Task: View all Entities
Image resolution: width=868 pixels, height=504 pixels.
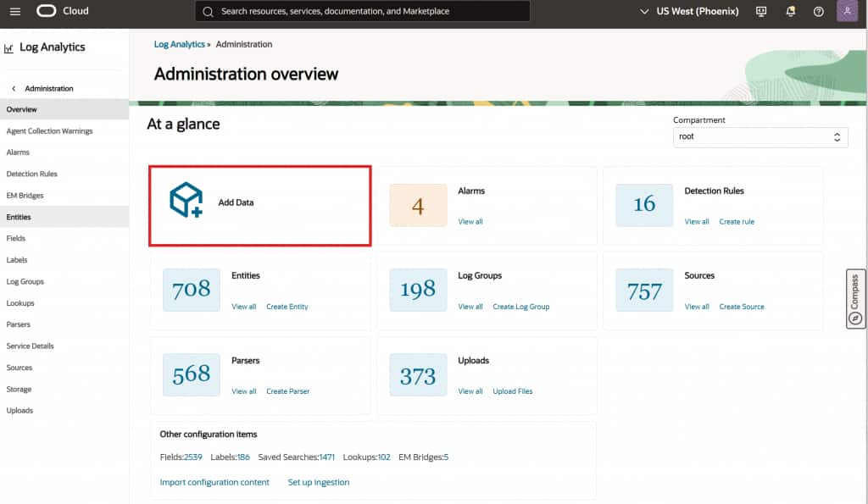Action: [243, 307]
